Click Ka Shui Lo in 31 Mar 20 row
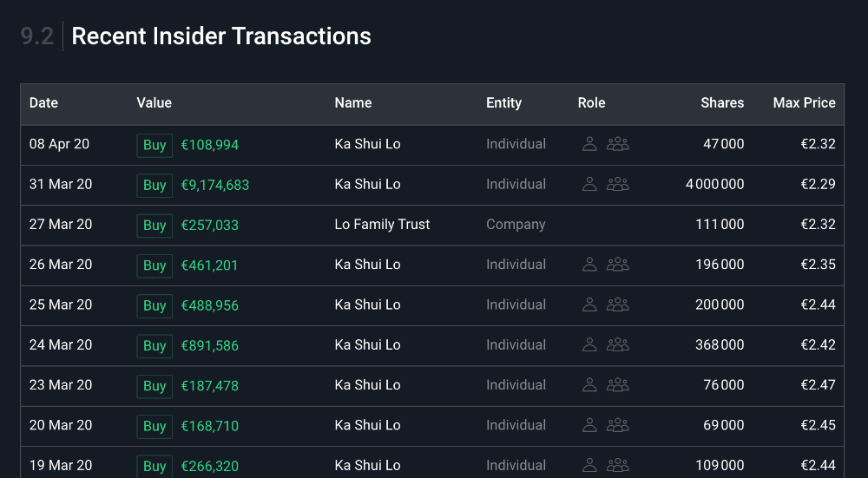Viewport: 868px width, 478px height. (367, 184)
